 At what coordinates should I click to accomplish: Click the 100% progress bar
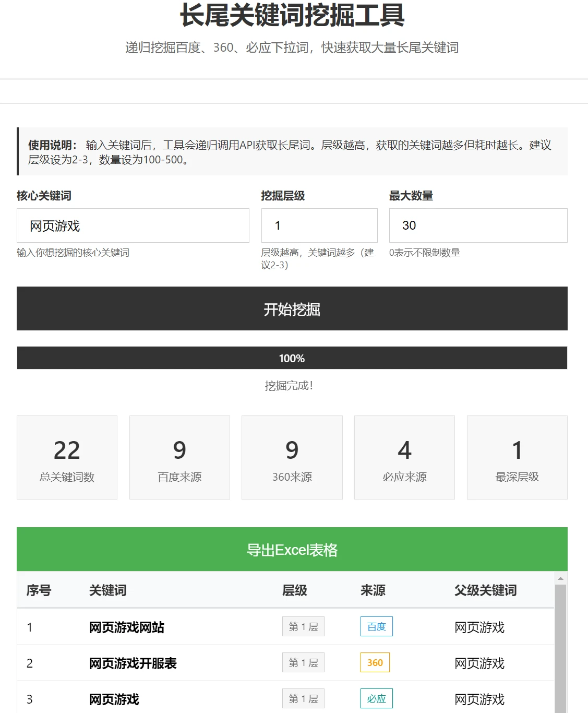[x=292, y=358]
